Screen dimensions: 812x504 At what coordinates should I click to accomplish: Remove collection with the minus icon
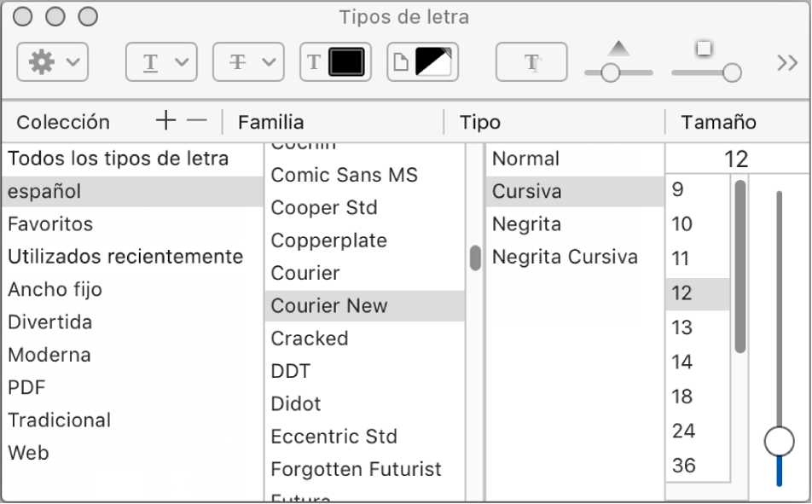[197, 121]
